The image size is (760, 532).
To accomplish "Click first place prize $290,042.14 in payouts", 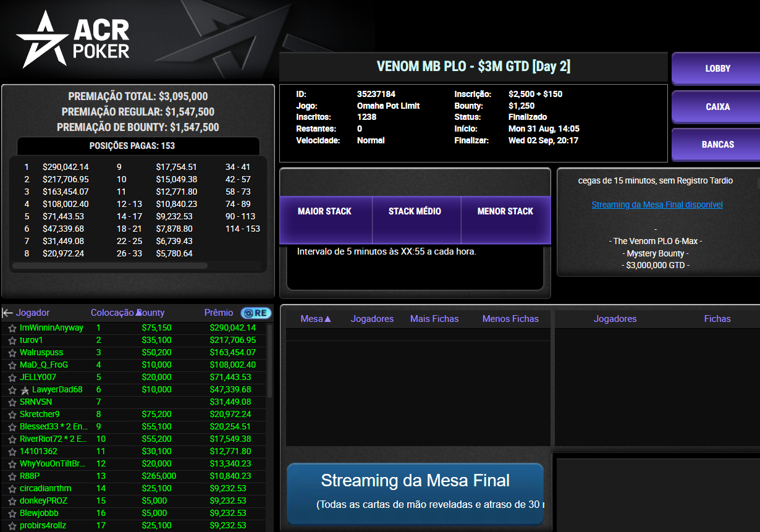I will (65, 167).
